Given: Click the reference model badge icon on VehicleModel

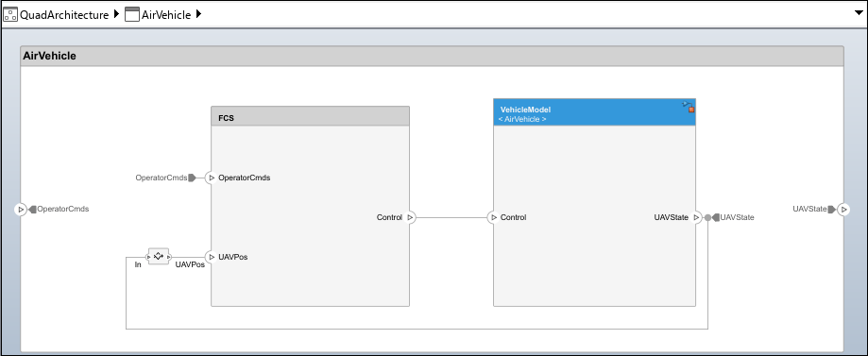Looking at the screenshot, I should point(689,107).
